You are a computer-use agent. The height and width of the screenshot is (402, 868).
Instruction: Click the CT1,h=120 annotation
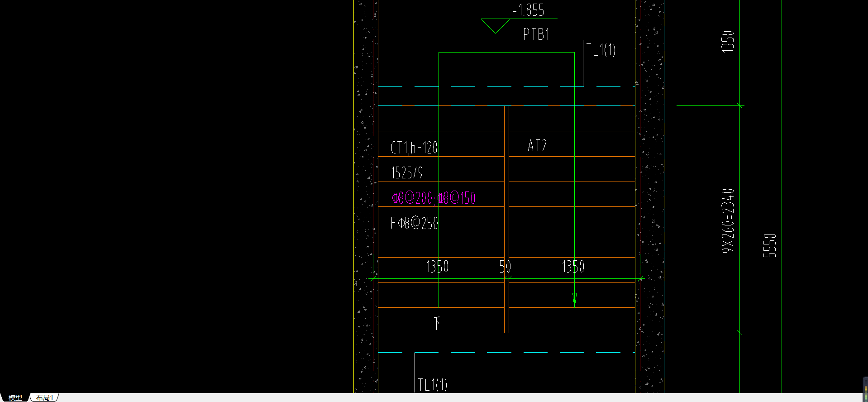414,148
